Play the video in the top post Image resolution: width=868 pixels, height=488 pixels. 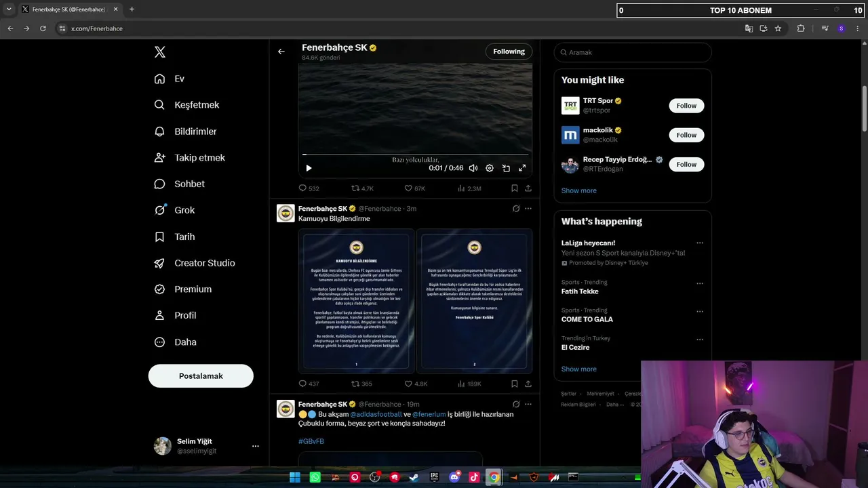tap(309, 168)
